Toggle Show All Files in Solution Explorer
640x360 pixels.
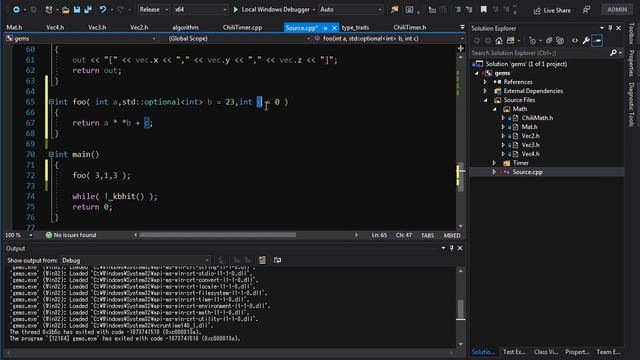[560, 40]
